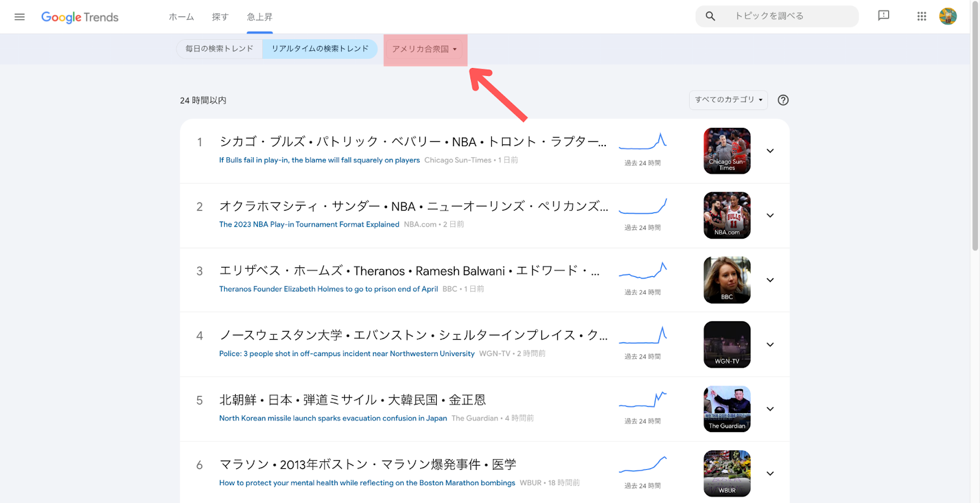Screen dimensions: 980x503
Task: Open Police 3 people shot article
Action: pyautogui.click(x=347, y=354)
